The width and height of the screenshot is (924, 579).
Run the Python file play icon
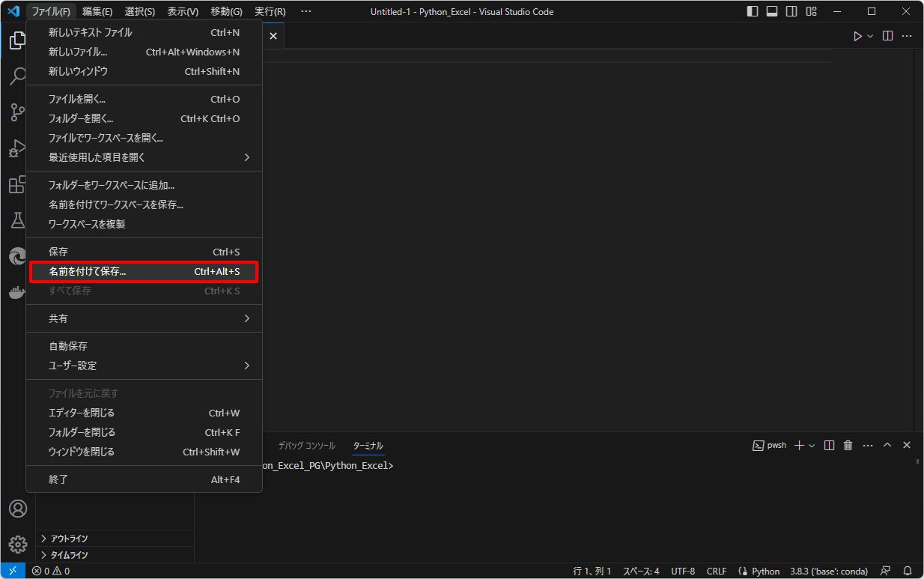coord(857,36)
